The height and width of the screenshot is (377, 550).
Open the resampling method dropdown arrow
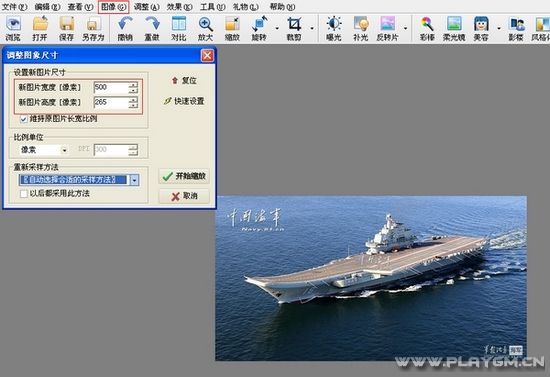(134, 180)
